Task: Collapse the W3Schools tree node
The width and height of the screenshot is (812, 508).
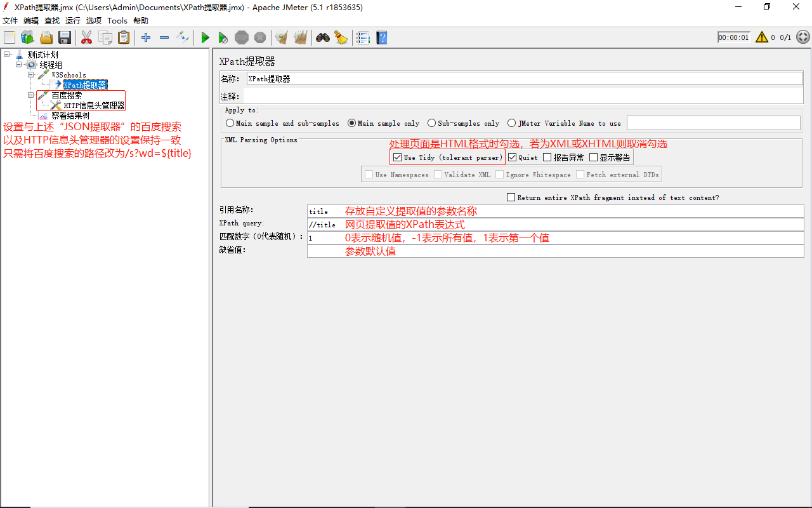Action: coord(31,75)
